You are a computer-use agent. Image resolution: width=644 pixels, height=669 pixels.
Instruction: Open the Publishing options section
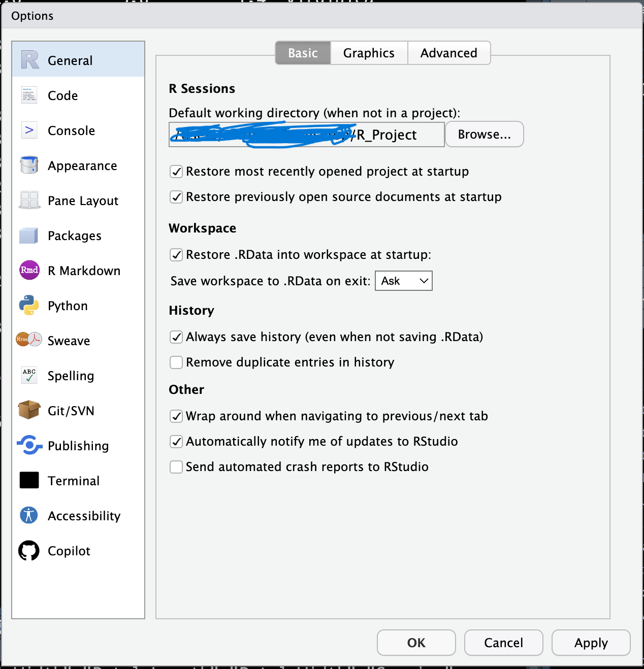[x=78, y=445]
